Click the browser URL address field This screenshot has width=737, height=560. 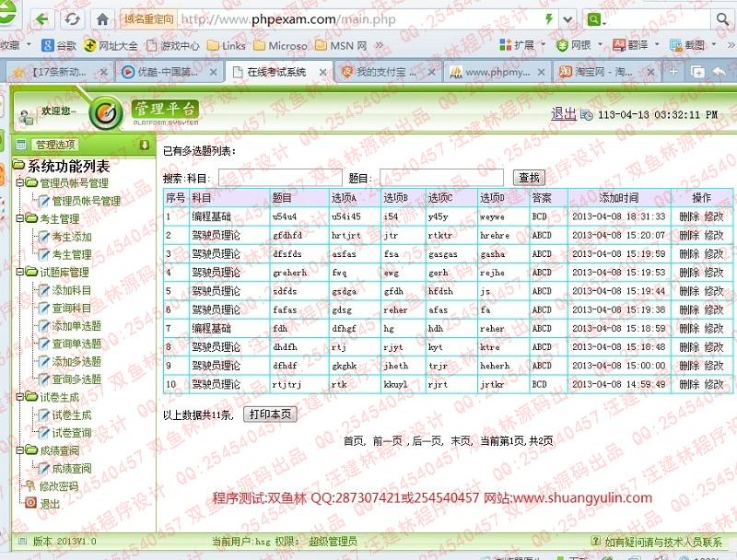click(359, 19)
